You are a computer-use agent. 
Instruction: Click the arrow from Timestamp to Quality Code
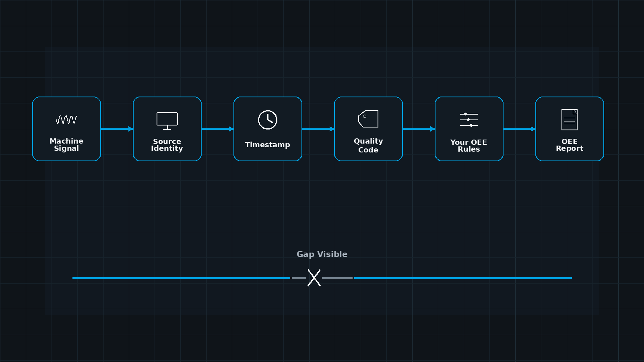[318, 129]
